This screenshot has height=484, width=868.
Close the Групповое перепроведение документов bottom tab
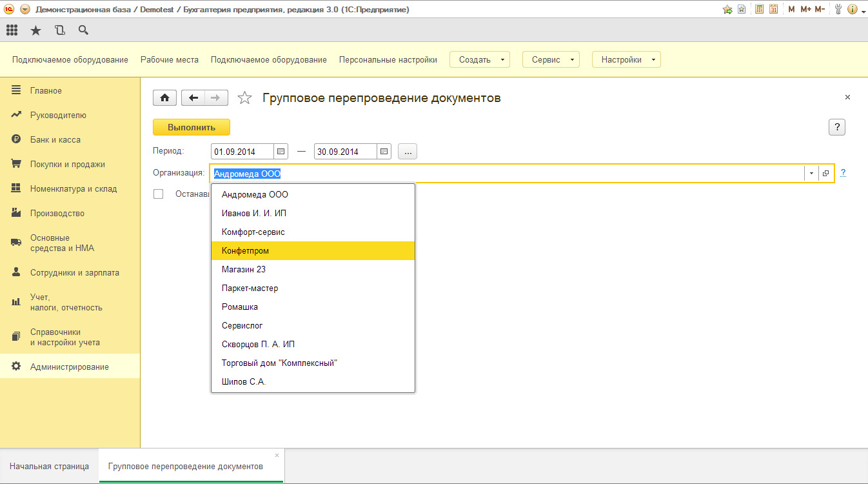[x=277, y=455]
